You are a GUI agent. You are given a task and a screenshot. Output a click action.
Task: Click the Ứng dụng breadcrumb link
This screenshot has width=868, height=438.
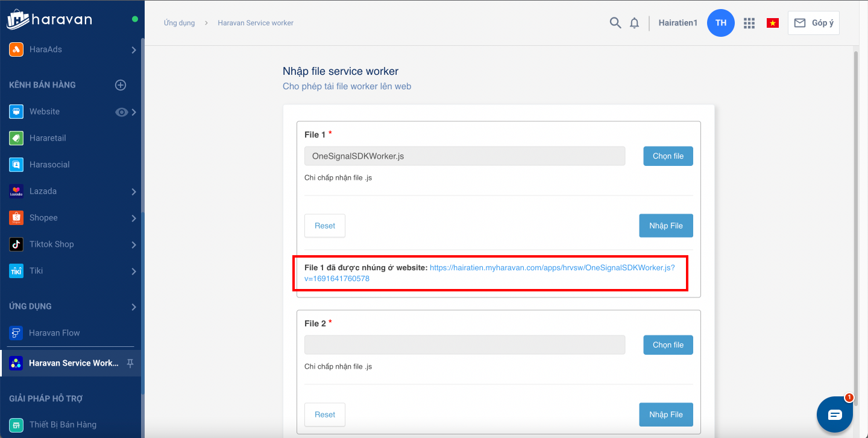(x=179, y=23)
